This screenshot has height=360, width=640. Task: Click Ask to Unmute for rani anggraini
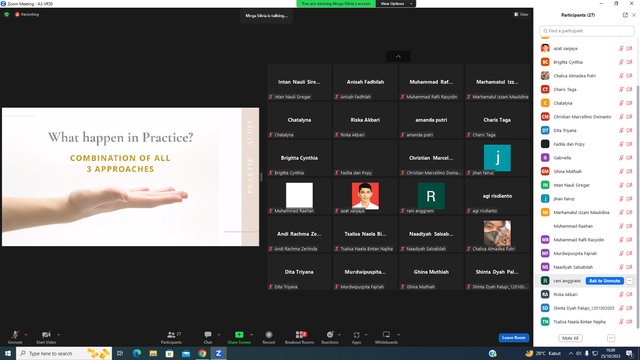tap(604, 281)
